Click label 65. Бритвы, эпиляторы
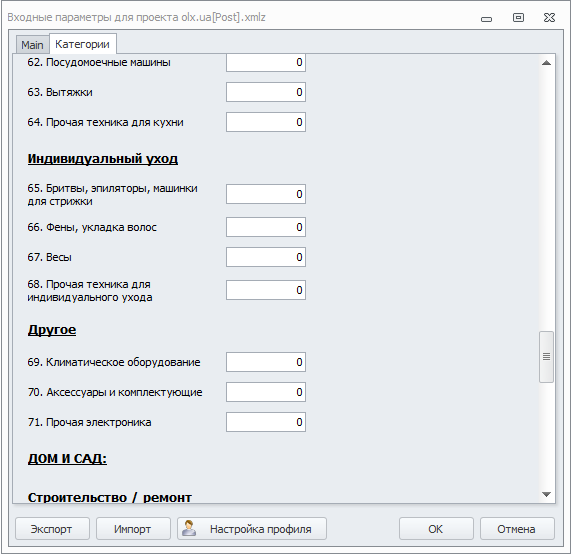Image resolution: width=572 pixels, height=555 pixels. 112,194
